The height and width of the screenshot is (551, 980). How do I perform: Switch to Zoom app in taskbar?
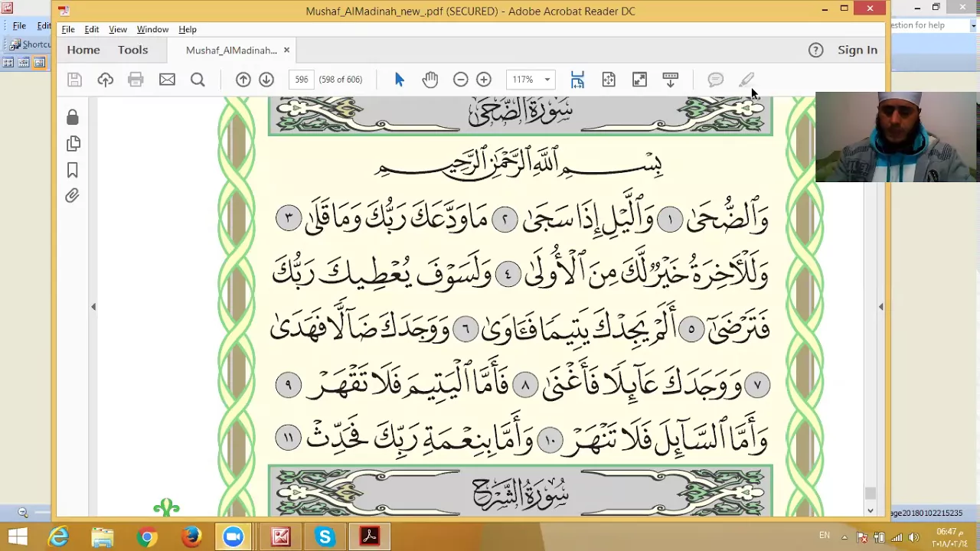click(x=234, y=537)
